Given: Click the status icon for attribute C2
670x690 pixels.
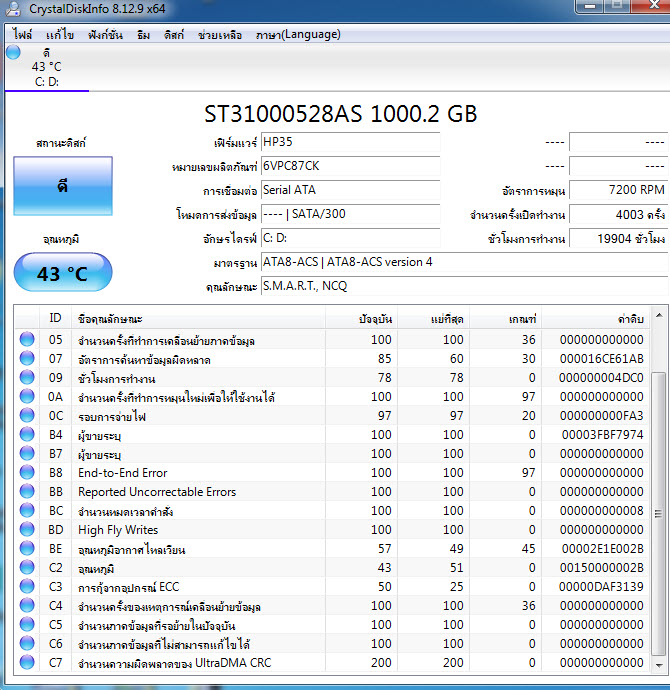Looking at the screenshot, I should [27, 568].
